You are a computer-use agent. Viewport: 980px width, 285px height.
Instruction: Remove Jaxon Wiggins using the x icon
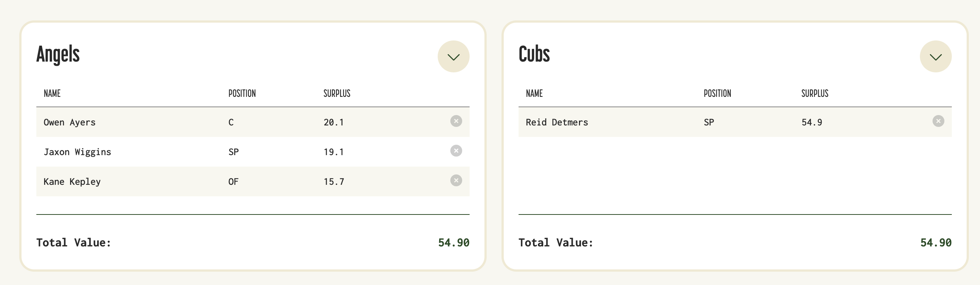(x=456, y=151)
